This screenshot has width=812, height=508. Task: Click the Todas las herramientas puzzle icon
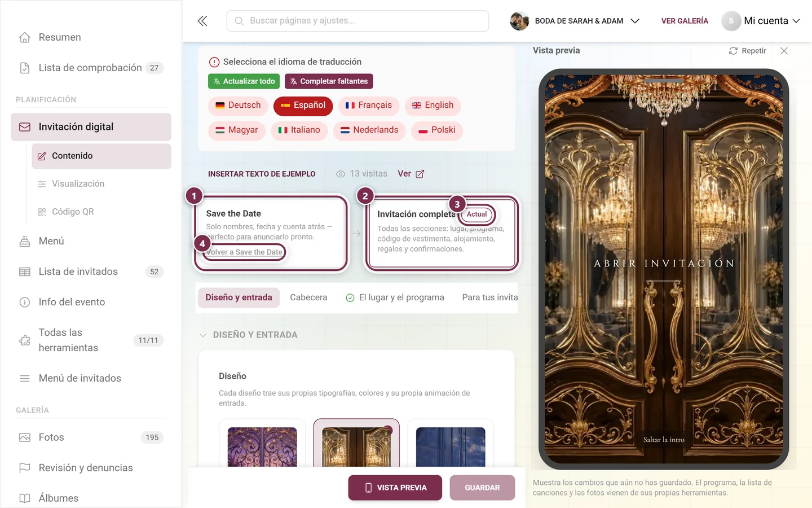25,340
